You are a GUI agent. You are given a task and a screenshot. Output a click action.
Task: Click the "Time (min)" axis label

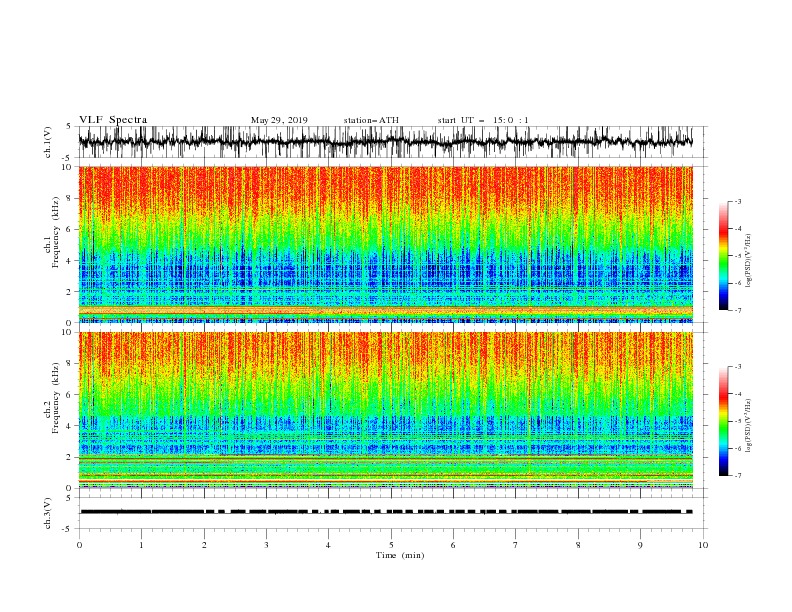tap(400, 555)
